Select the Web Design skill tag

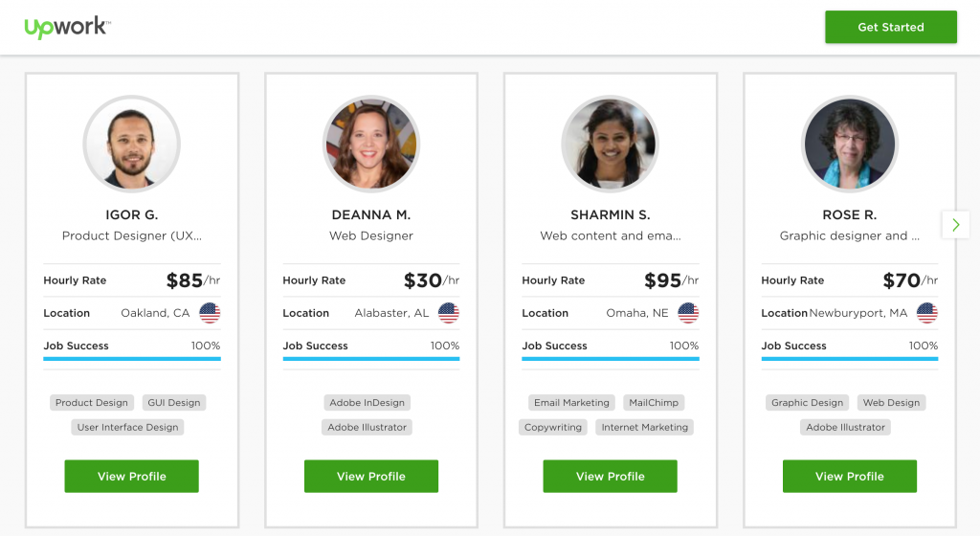coord(891,403)
